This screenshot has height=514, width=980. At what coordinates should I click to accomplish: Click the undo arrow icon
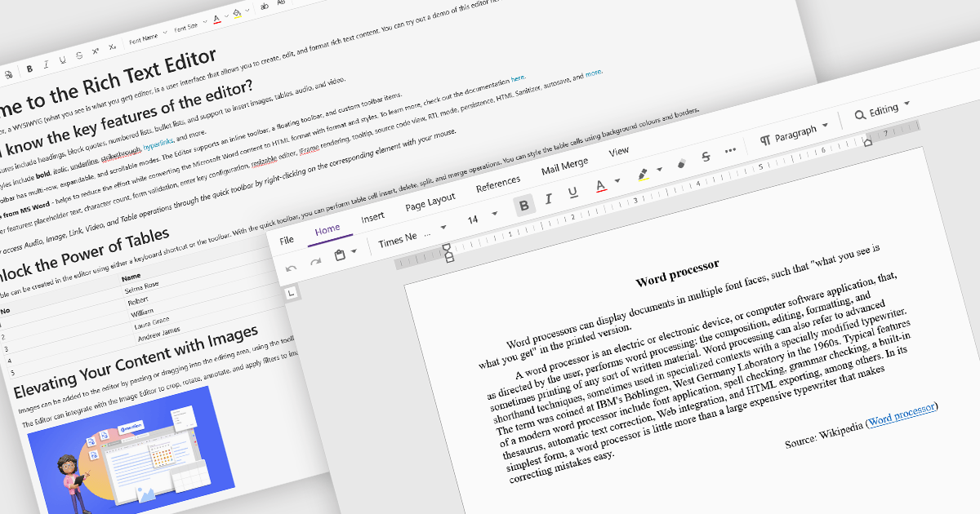pos(292,267)
